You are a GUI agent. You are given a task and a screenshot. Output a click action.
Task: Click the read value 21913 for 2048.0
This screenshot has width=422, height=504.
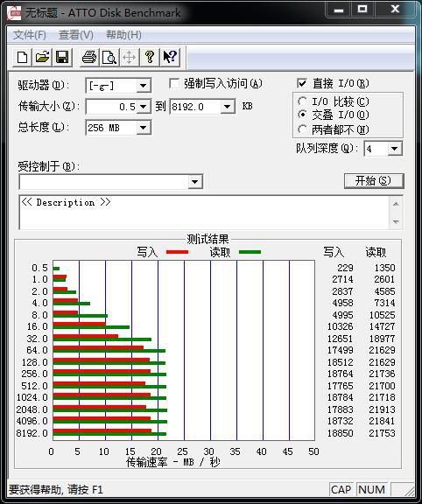click(x=382, y=409)
